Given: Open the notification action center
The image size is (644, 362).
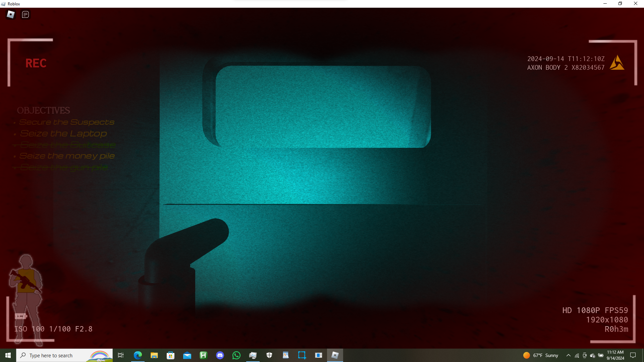Looking at the screenshot, I should (633, 355).
